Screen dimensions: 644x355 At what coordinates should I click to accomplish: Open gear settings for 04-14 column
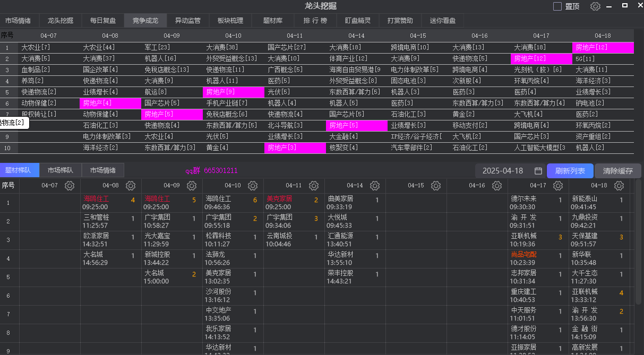click(x=375, y=186)
